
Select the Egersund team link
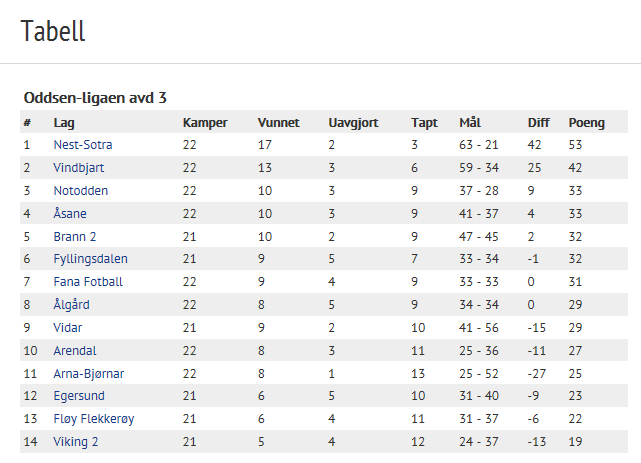[78, 396]
